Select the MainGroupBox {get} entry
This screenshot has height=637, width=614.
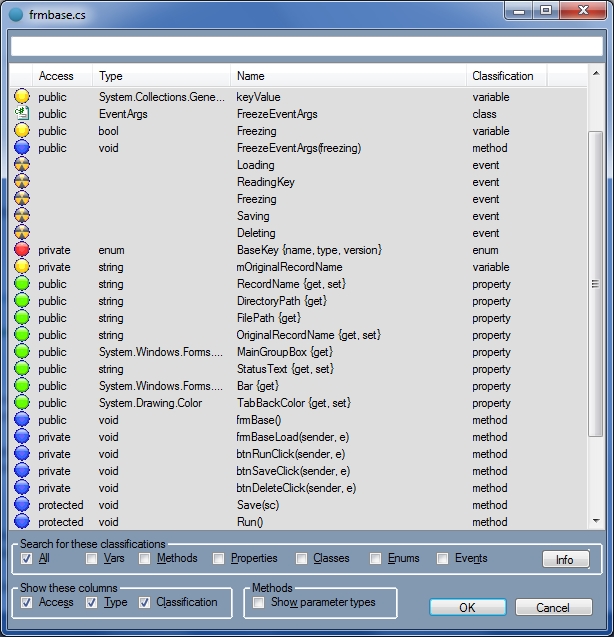(285, 352)
